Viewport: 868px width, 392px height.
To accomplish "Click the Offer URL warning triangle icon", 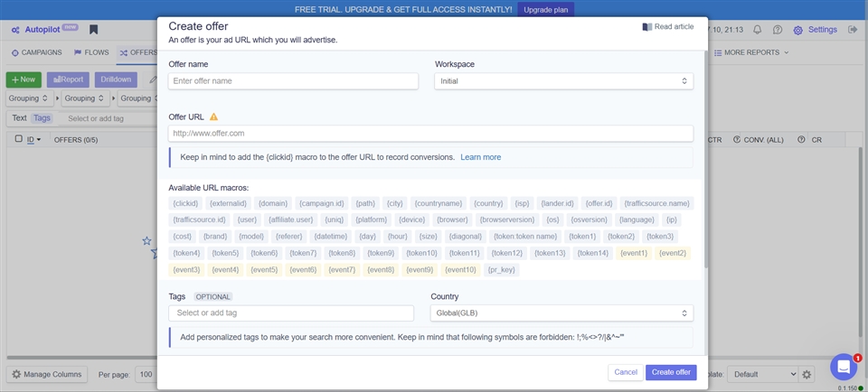I will click(214, 117).
